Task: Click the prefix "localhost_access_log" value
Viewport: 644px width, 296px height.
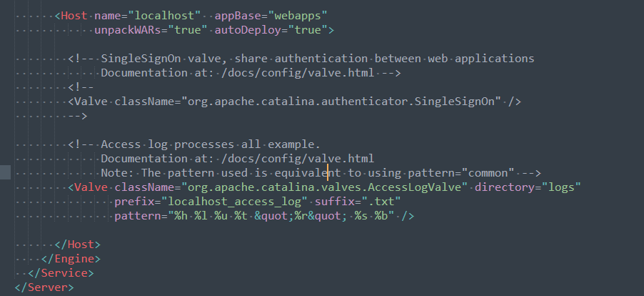Action: (x=234, y=202)
